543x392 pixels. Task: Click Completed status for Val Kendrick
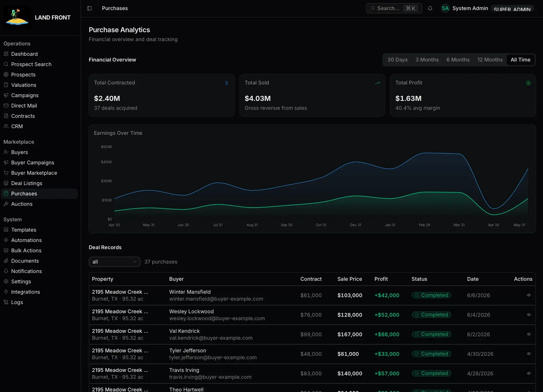coord(431,334)
